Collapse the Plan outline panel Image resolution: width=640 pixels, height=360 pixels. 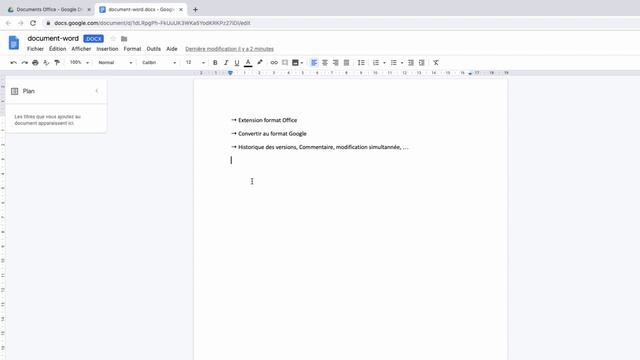coord(97,91)
